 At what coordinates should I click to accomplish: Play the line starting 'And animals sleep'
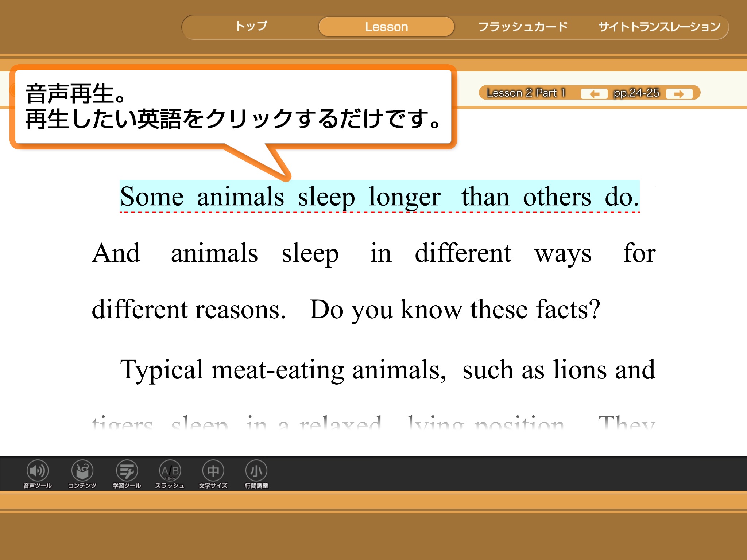click(x=374, y=253)
